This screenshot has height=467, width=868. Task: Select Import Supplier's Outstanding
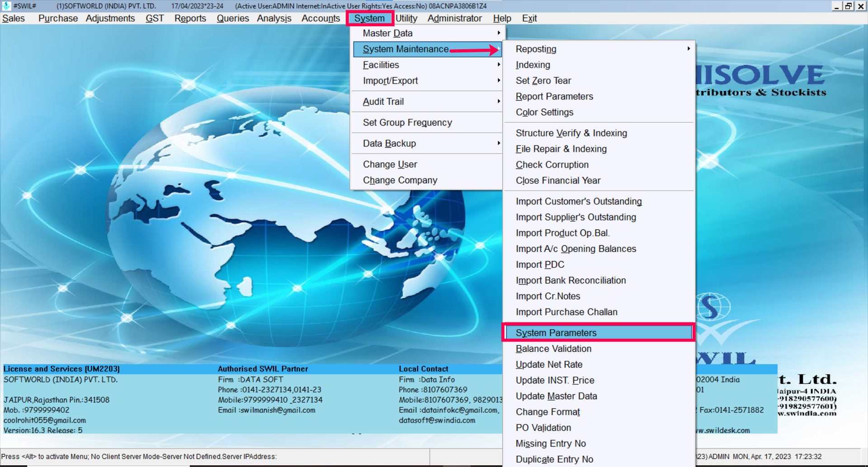599,217
